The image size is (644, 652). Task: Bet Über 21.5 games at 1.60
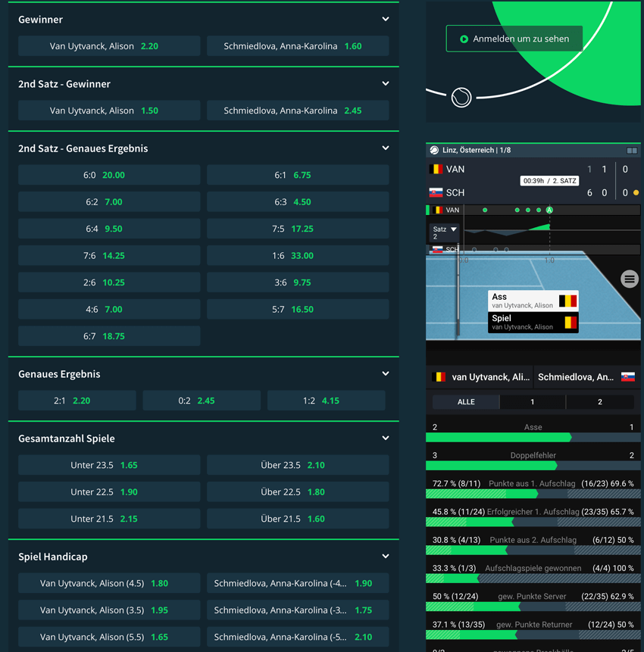[298, 519]
